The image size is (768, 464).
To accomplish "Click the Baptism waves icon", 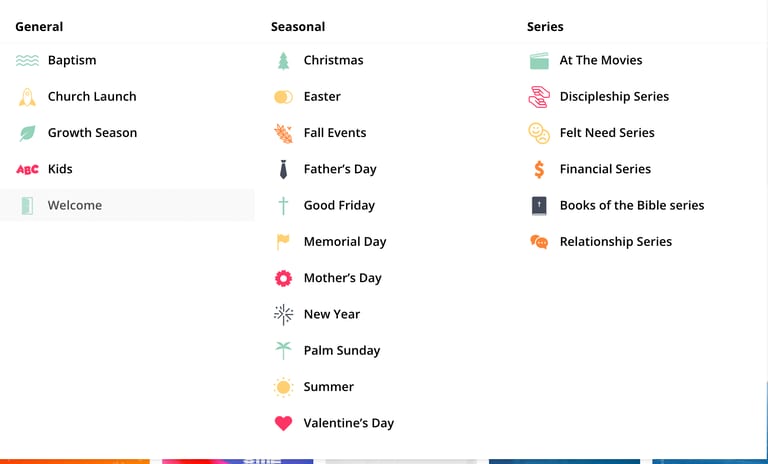I will [27, 60].
